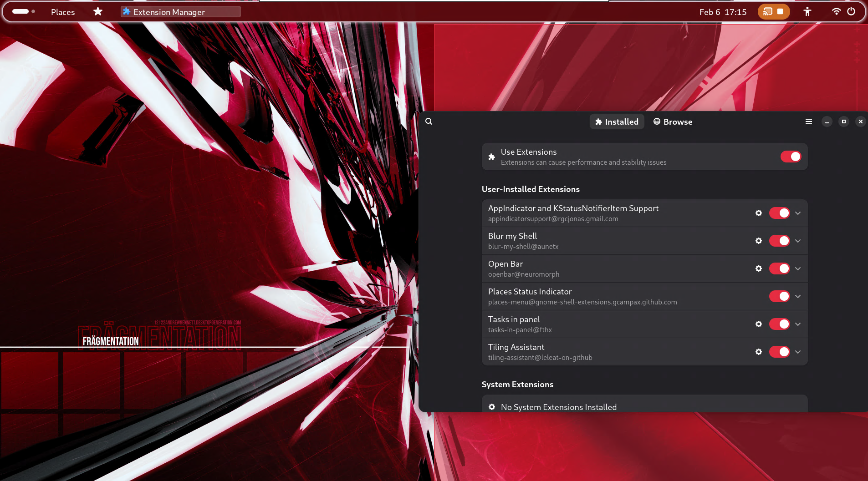Switch off Tasks in panel extension

[x=780, y=324]
